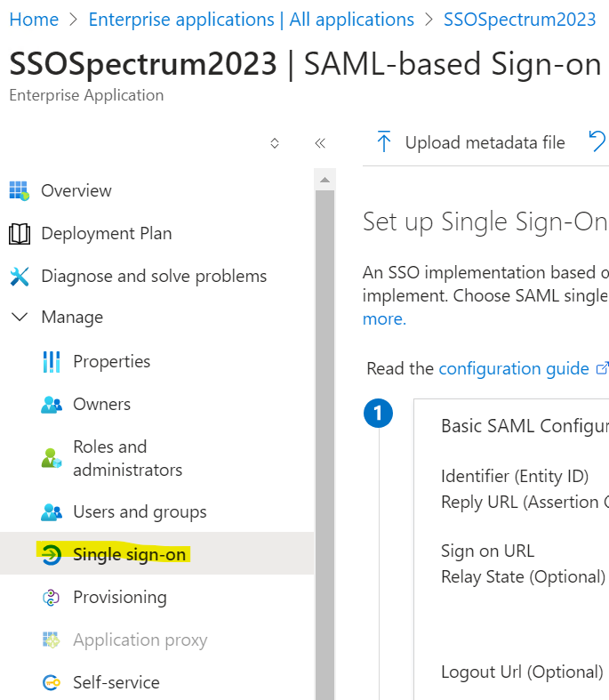Image resolution: width=609 pixels, height=700 pixels.
Task: Go to Home breadcrumb link
Action: pyautogui.click(x=34, y=20)
